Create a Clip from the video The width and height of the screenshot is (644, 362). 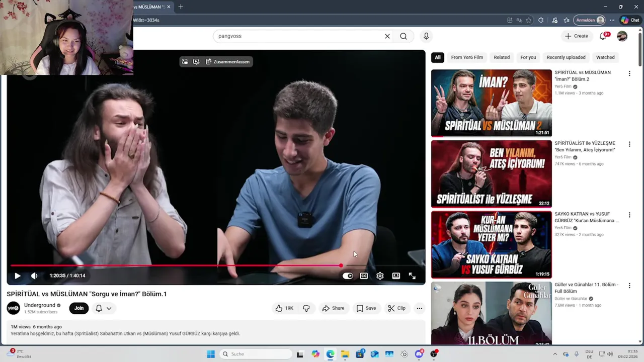click(x=396, y=308)
